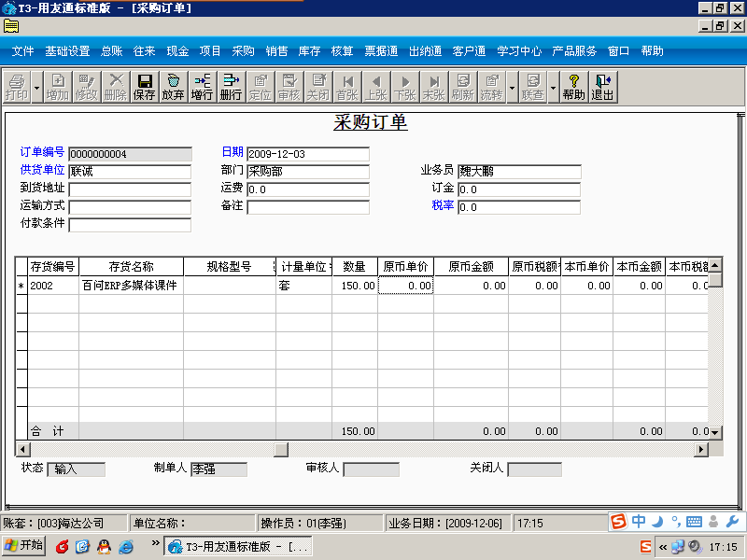Screen dimensions: 747x560
Task: Click the empty 运输方式 field
Action: click(x=130, y=207)
